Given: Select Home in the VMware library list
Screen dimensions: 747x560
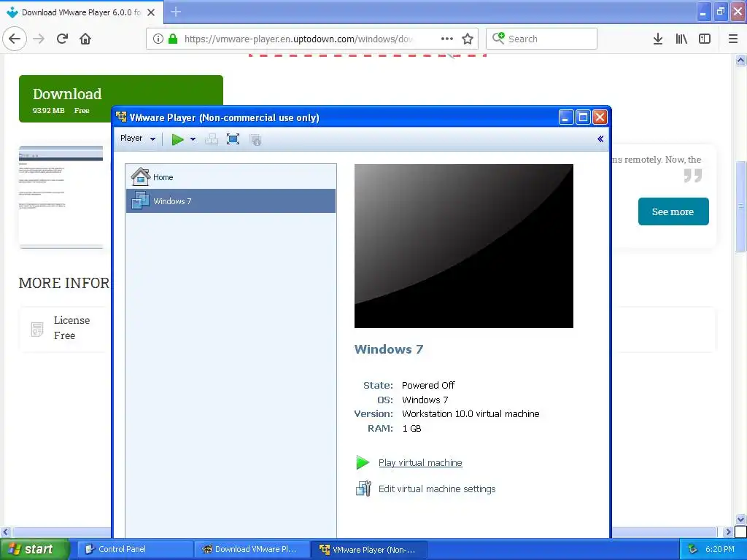Looking at the screenshot, I should pyautogui.click(x=231, y=177).
